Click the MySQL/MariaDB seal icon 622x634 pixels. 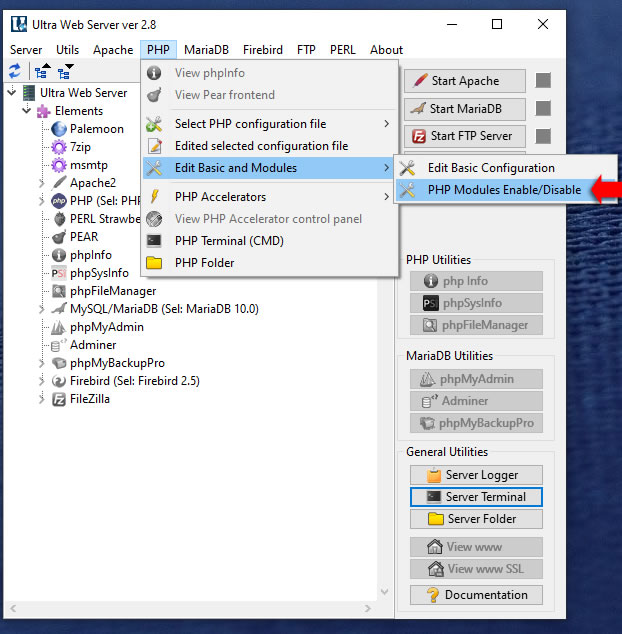[x=59, y=309]
